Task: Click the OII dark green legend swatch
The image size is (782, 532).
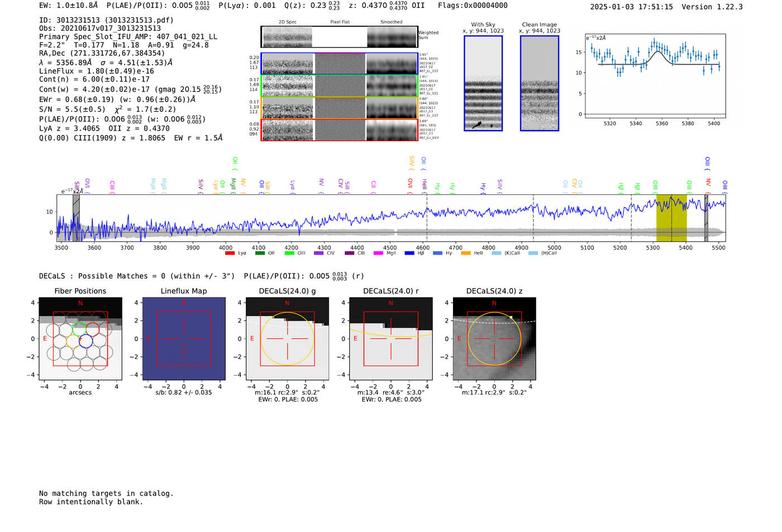Action: pyautogui.click(x=260, y=253)
